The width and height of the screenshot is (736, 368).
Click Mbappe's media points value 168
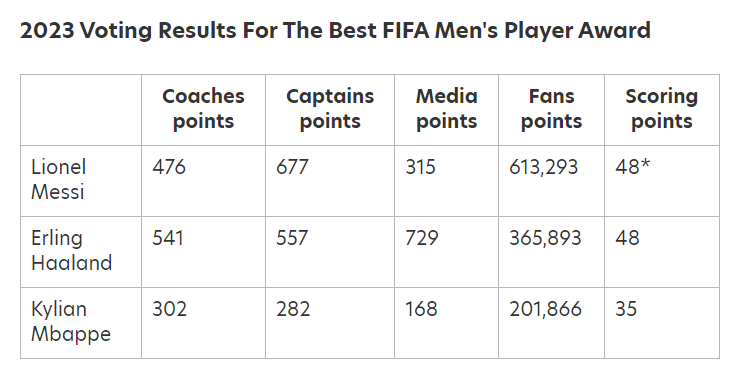coord(422,309)
